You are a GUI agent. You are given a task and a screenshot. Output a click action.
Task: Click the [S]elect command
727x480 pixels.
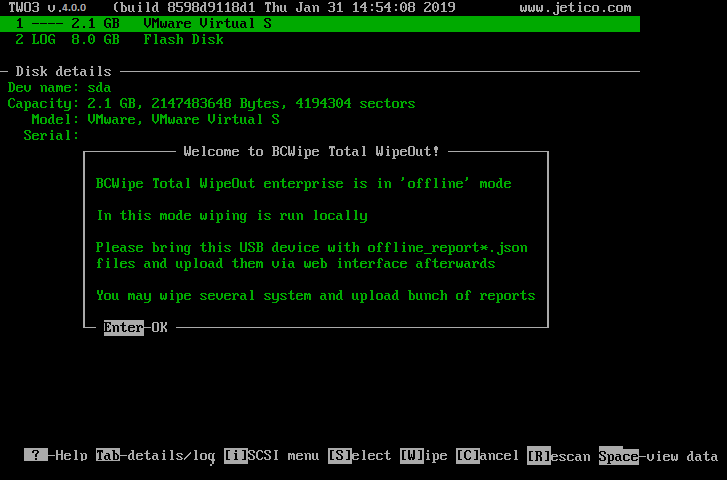[359, 455]
